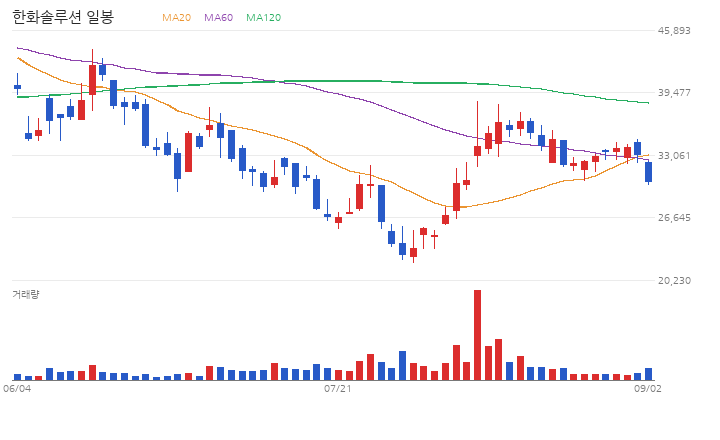Viewport: 720px width, 440px height.
Task: Click the 06/04 date label
Action: point(17,389)
